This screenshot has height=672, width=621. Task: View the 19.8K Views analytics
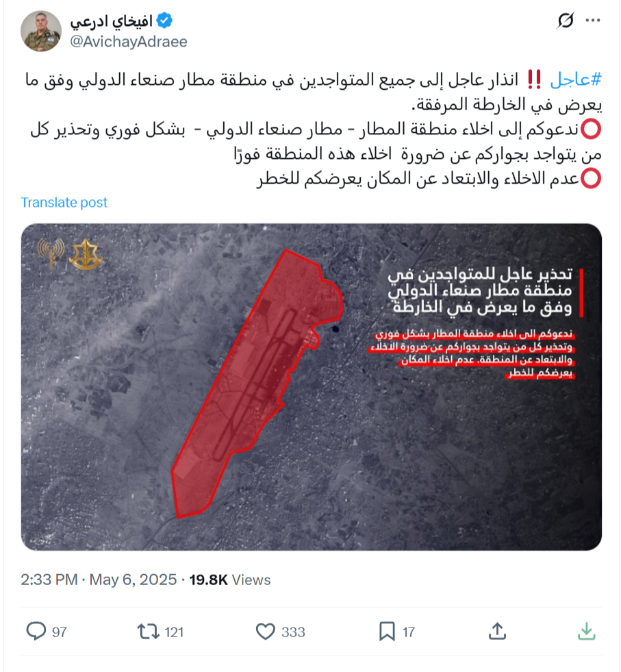[x=230, y=580]
